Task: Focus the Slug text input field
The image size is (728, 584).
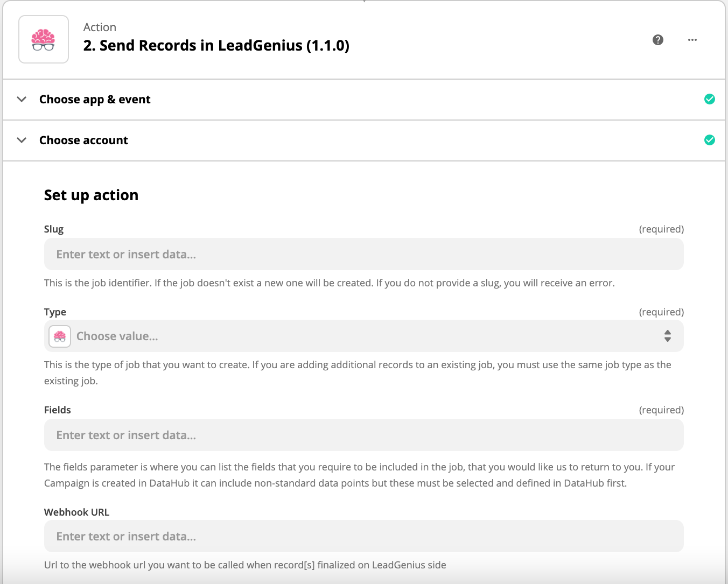Action: pyautogui.click(x=364, y=255)
